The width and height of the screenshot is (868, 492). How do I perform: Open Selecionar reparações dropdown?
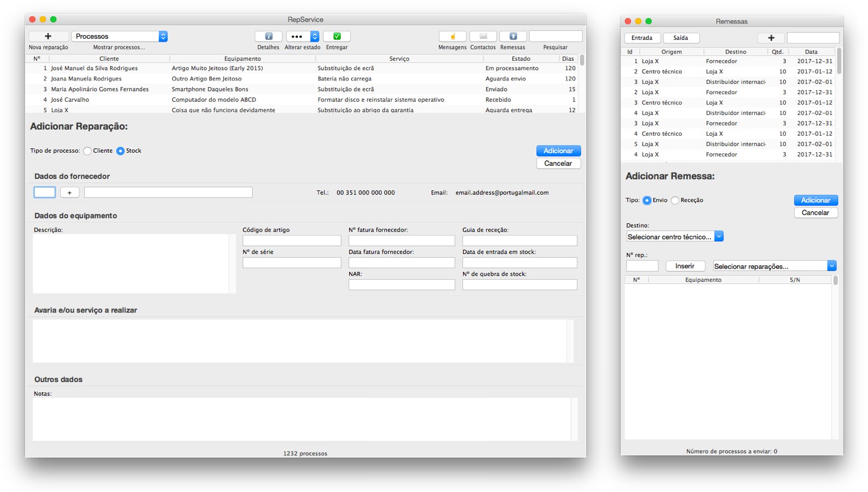775,266
